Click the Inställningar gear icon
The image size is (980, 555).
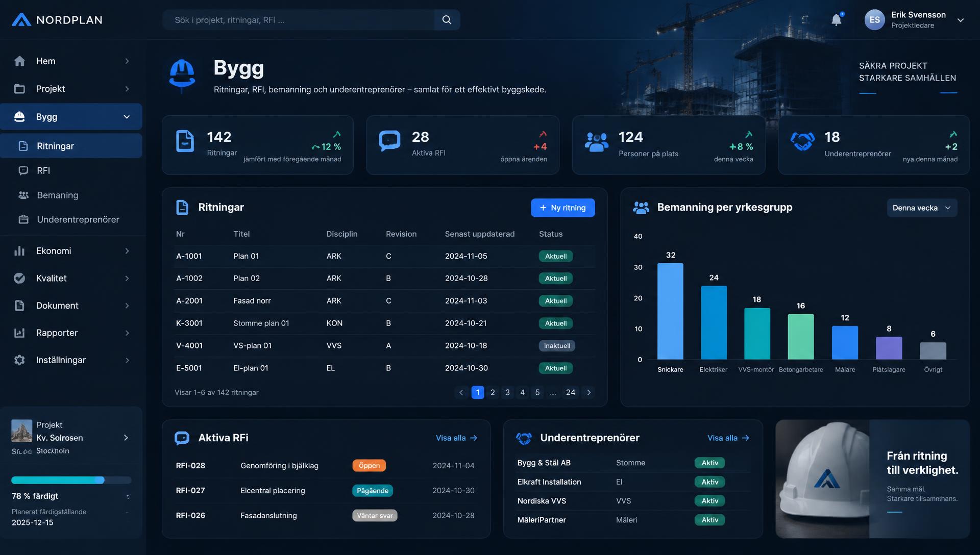pos(19,360)
